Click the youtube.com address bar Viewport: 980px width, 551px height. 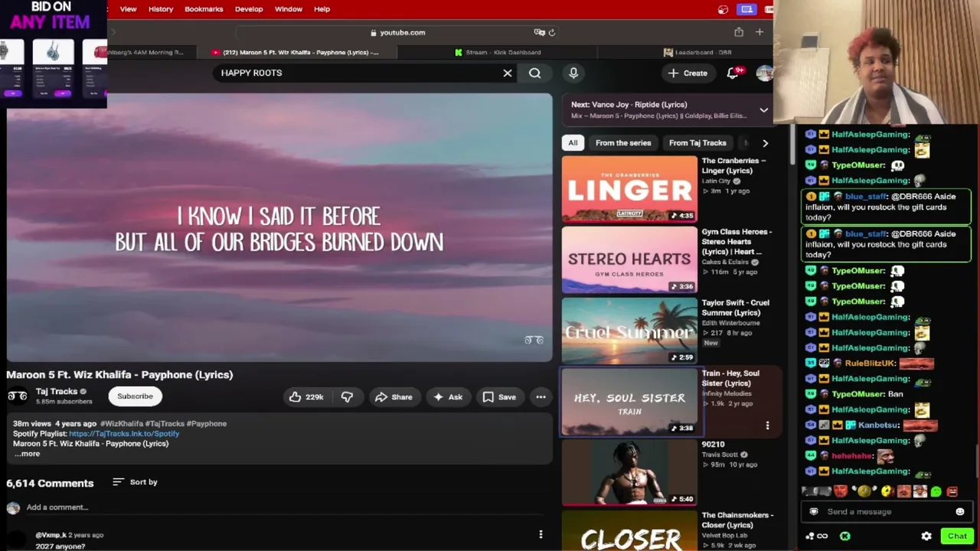[397, 32]
